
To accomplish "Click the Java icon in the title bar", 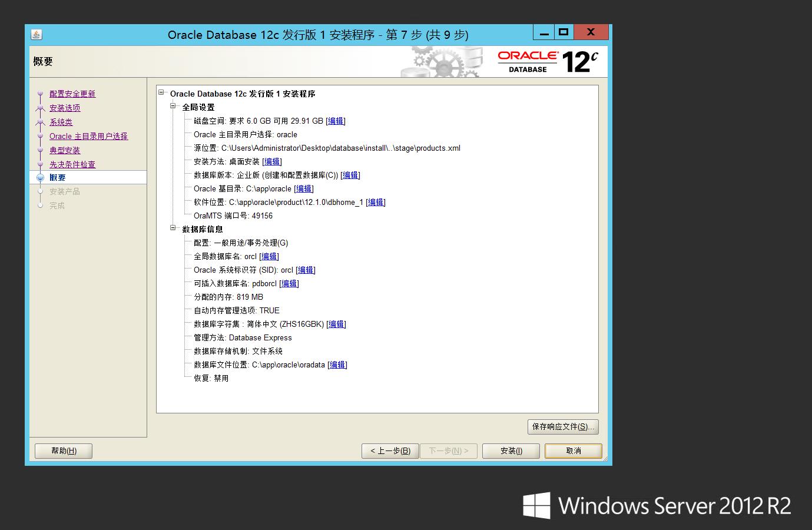I will pyautogui.click(x=37, y=34).
